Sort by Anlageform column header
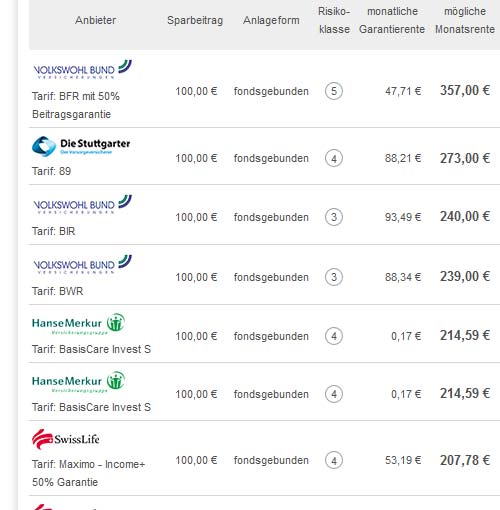Viewport: 500px width, 510px height. [x=271, y=20]
